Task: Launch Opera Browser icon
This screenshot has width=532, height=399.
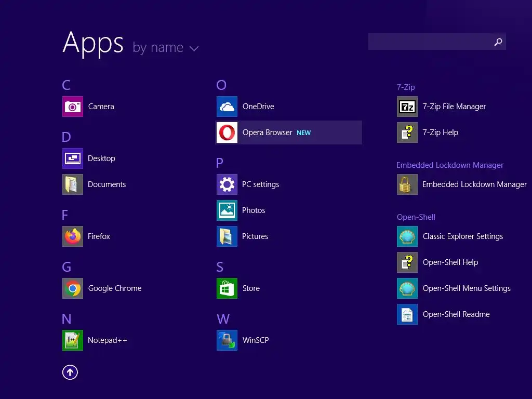Action: (x=227, y=132)
